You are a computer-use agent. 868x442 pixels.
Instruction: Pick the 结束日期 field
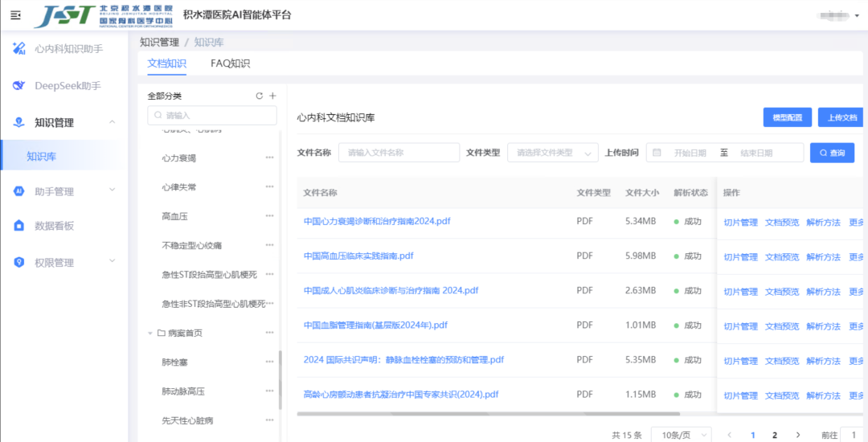coord(756,153)
